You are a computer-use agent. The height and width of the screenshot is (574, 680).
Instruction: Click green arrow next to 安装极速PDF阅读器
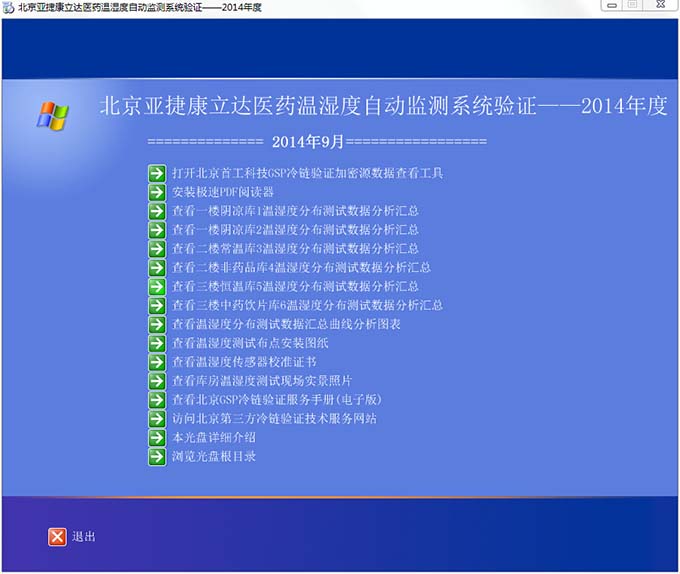point(157,192)
